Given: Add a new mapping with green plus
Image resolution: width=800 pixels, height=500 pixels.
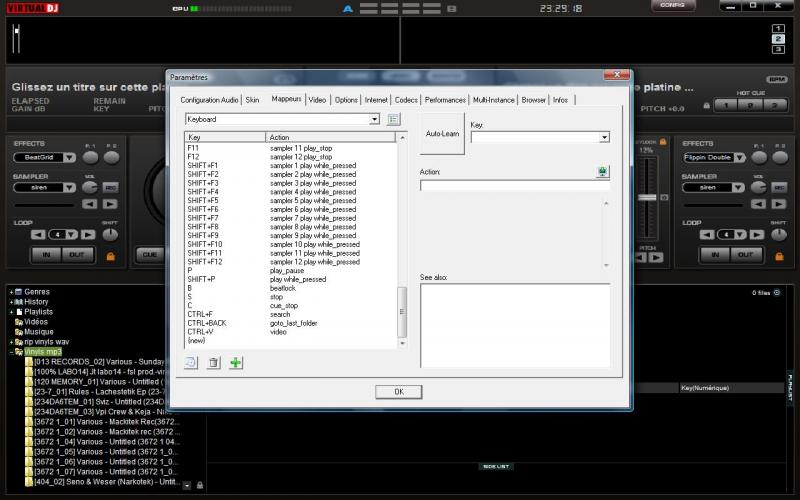Looking at the screenshot, I should point(236,363).
